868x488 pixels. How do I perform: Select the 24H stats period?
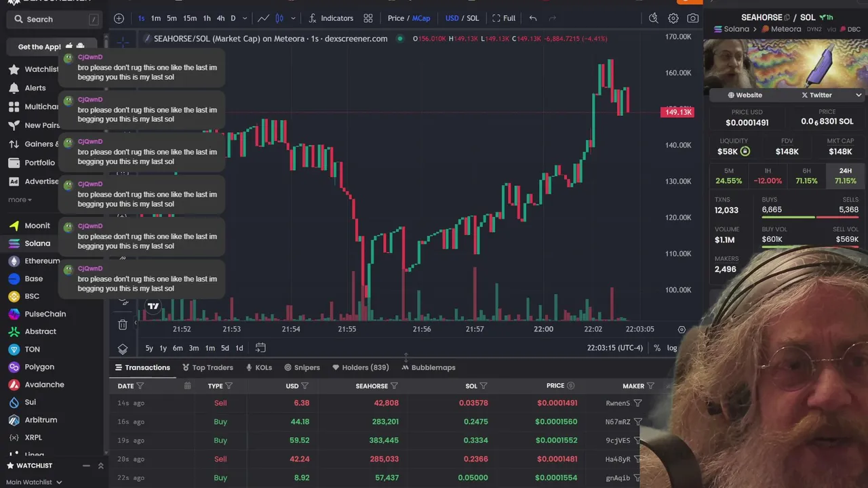click(x=846, y=176)
